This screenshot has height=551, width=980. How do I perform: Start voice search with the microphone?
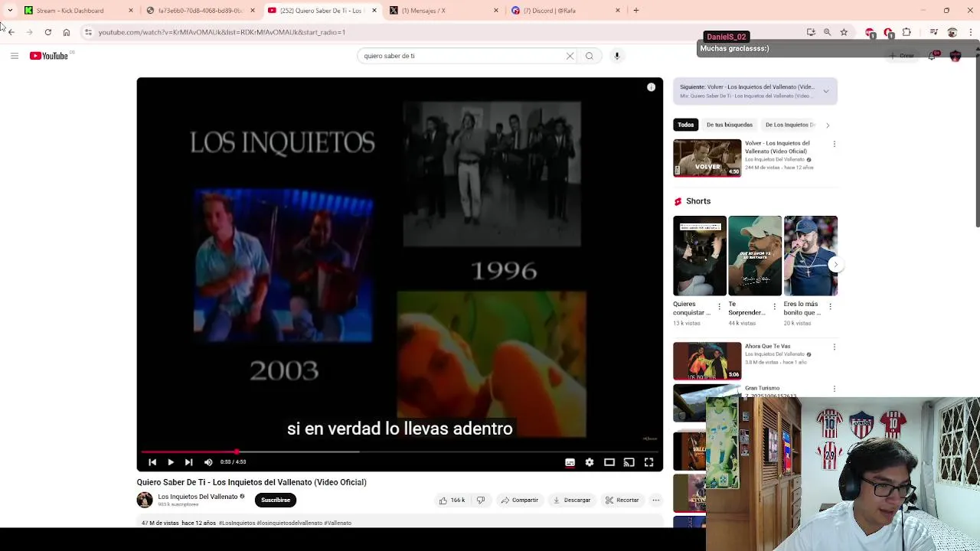pos(616,56)
